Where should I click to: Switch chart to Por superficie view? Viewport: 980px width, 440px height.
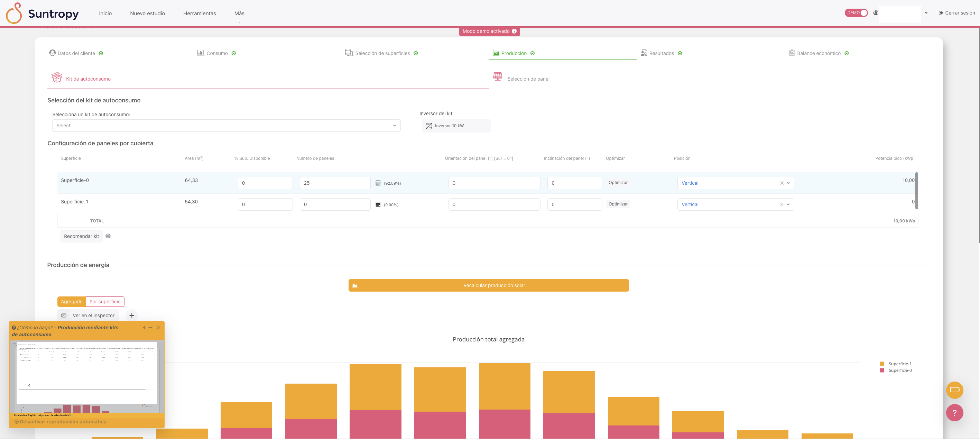click(x=105, y=302)
